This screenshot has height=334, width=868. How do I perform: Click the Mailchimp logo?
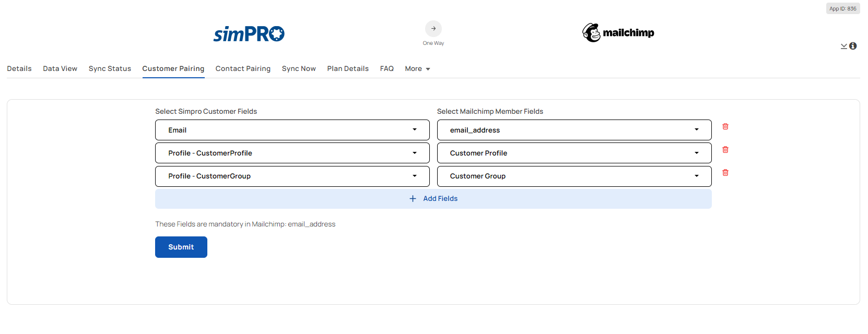coord(618,32)
